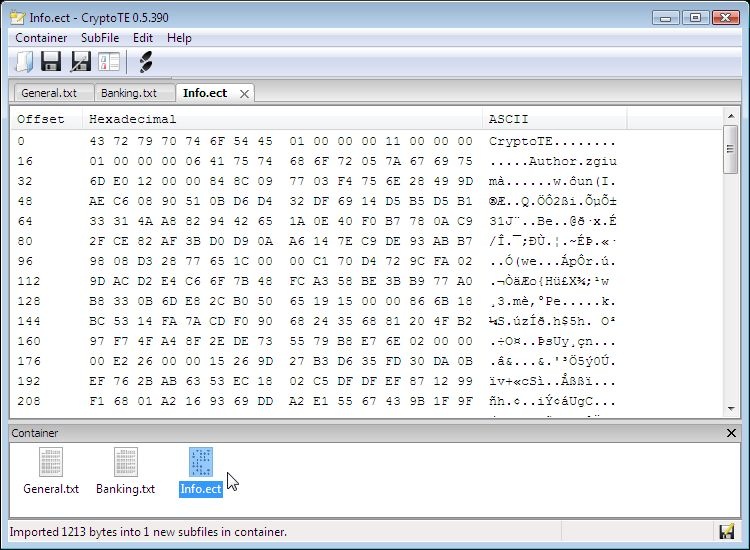
Task: Minimize the CryptoTE window
Action: click(x=665, y=18)
